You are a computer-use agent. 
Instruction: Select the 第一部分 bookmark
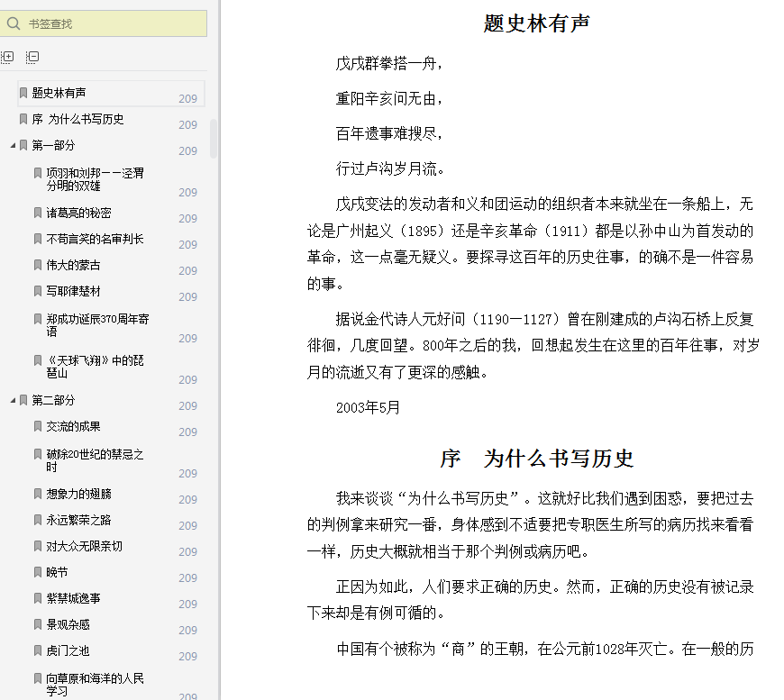click(x=53, y=146)
